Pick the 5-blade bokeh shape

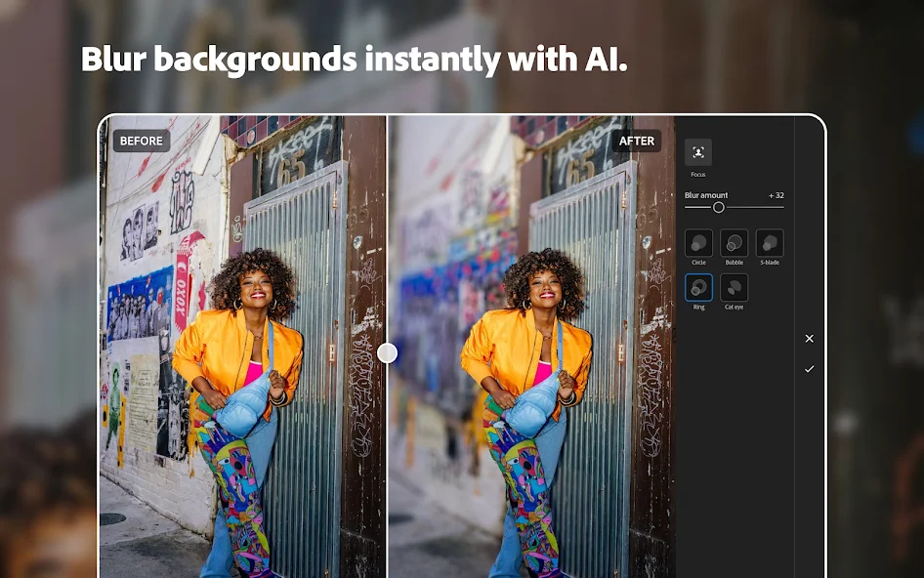(x=770, y=244)
